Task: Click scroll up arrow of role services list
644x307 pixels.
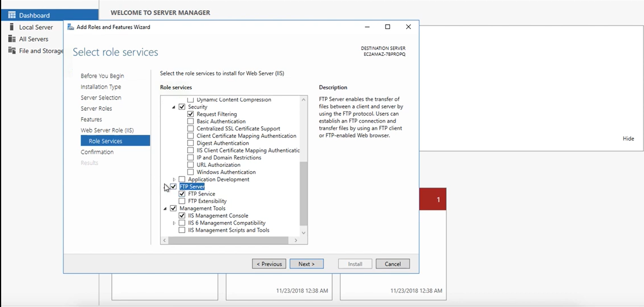Action: [304, 100]
